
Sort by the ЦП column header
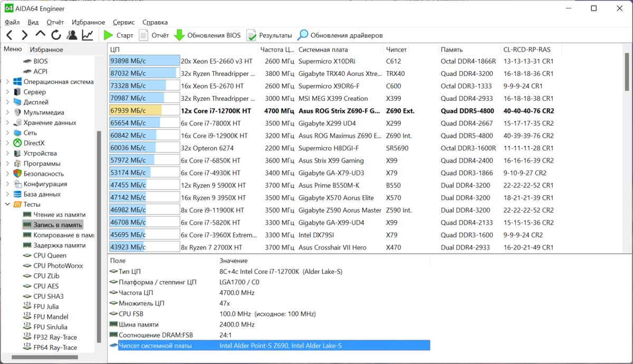183,50
